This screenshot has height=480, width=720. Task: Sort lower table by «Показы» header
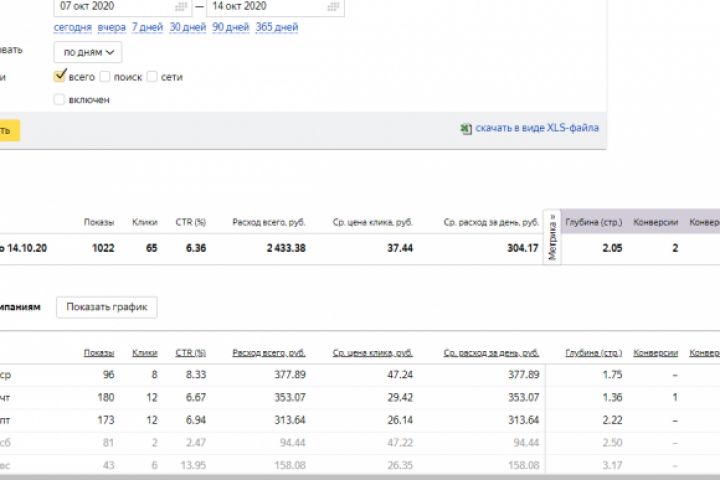click(99, 353)
